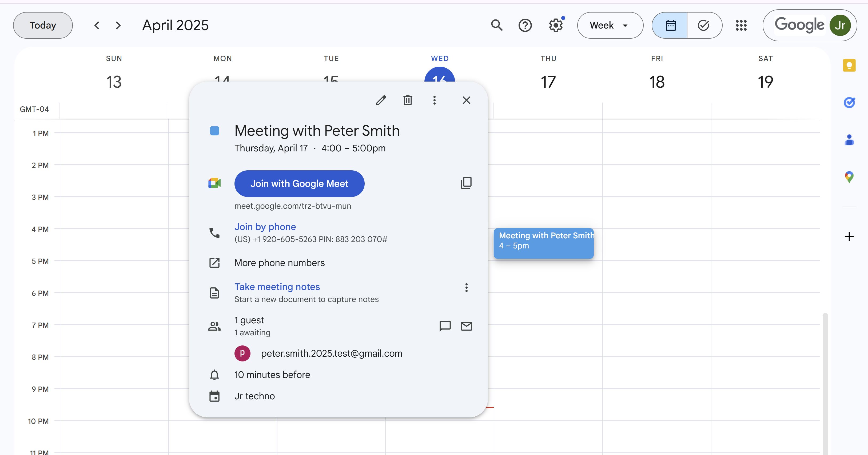Click the guests people icon

pos(214,326)
